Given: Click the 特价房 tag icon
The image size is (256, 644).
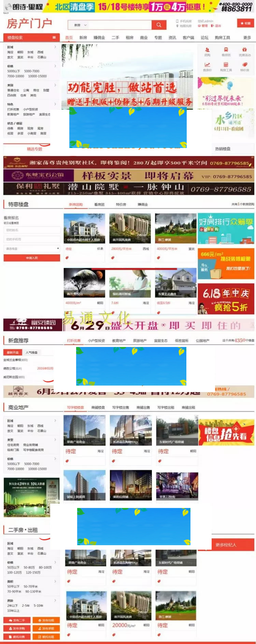Looking at the screenshot, I should coord(244,65).
